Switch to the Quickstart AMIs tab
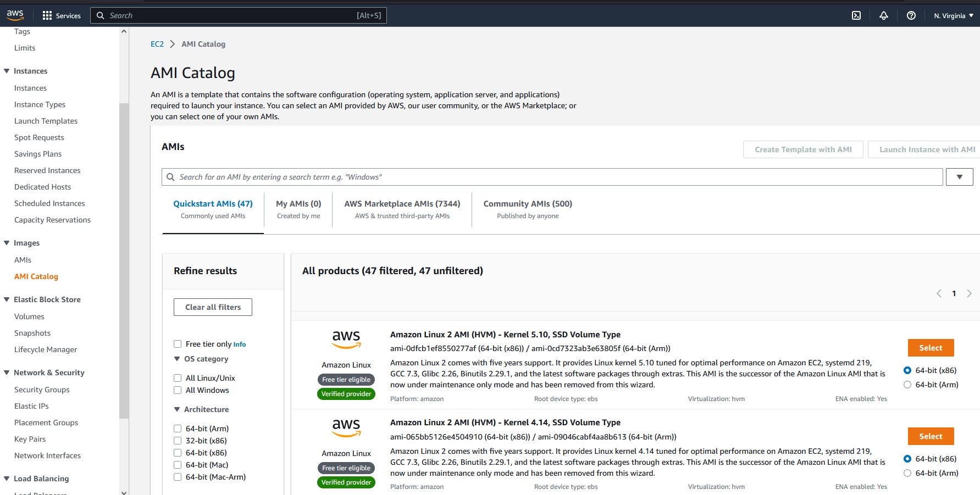This screenshot has height=495, width=980. [x=213, y=209]
